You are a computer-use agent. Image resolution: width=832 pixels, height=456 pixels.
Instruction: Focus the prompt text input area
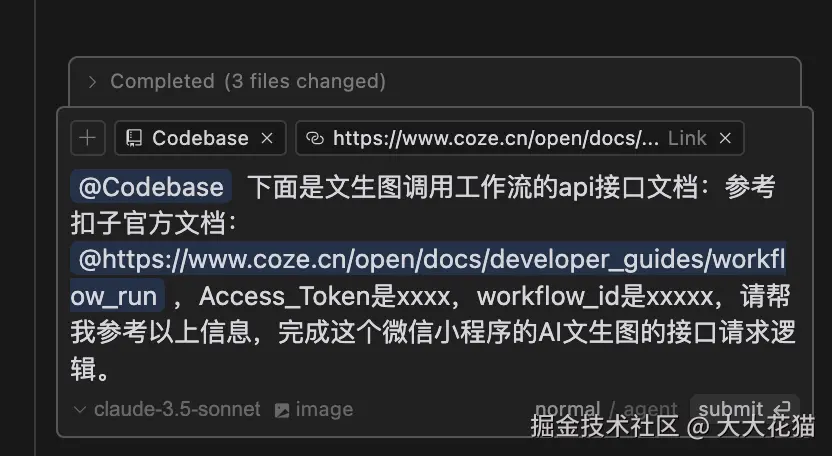tap(432, 277)
